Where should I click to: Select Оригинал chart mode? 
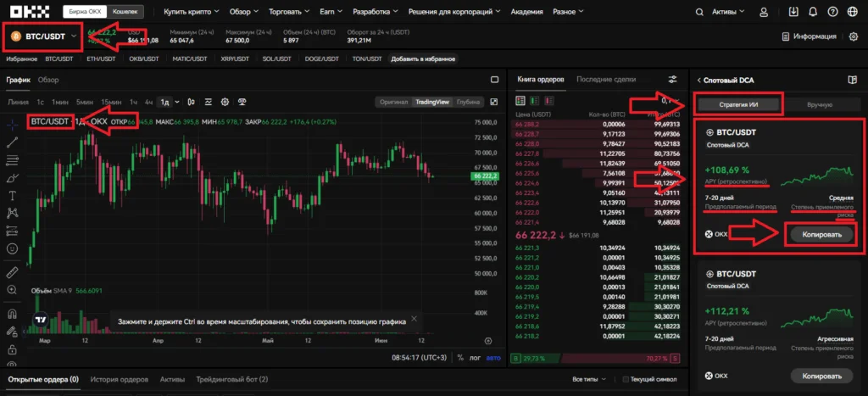394,102
